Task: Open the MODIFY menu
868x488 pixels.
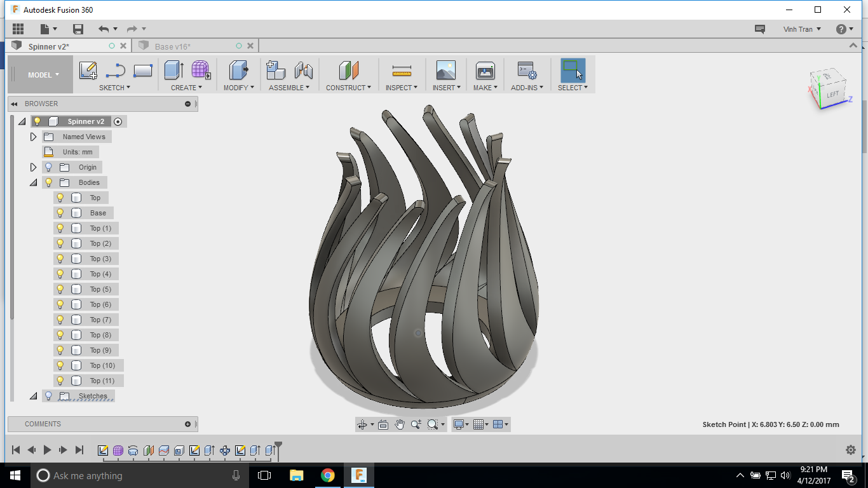Action: tap(238, 88)
